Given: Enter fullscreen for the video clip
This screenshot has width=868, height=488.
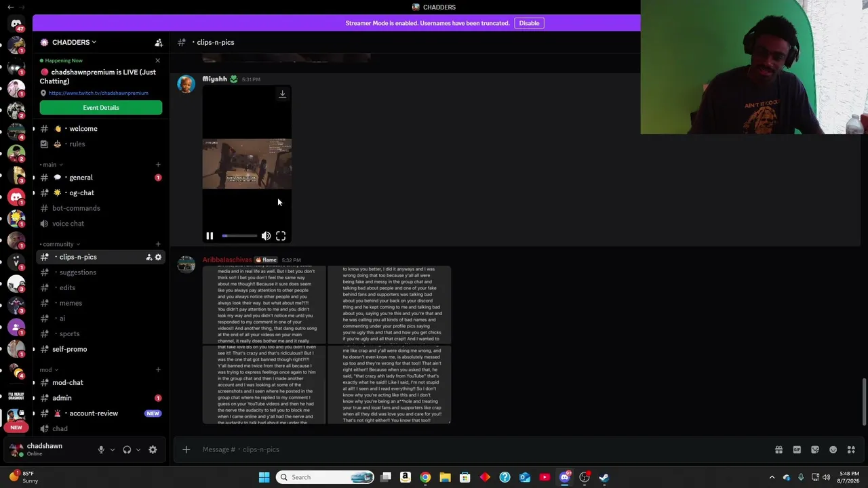Looking at the screenshot, I should pyautogui.click(x=281, y=236).
